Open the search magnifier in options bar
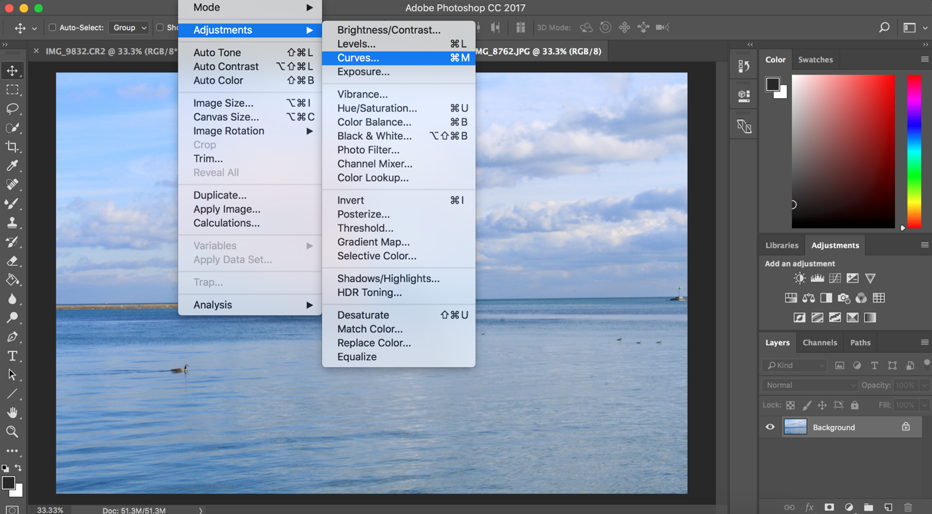932x514 pixels. 884,27
